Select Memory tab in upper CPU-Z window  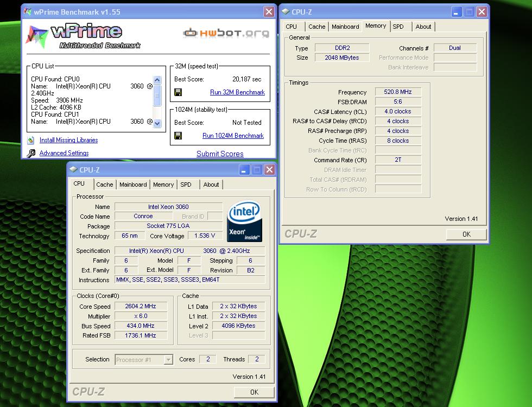click(x=376, y=26)
